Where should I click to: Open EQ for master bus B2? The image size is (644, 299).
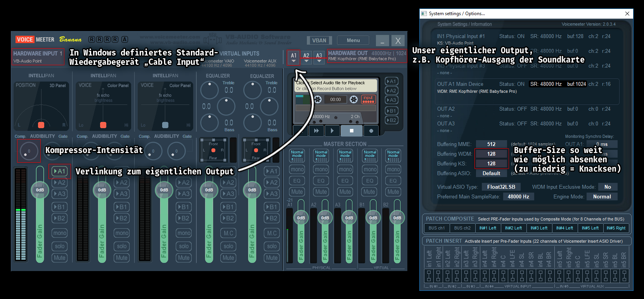click(393, 181)
